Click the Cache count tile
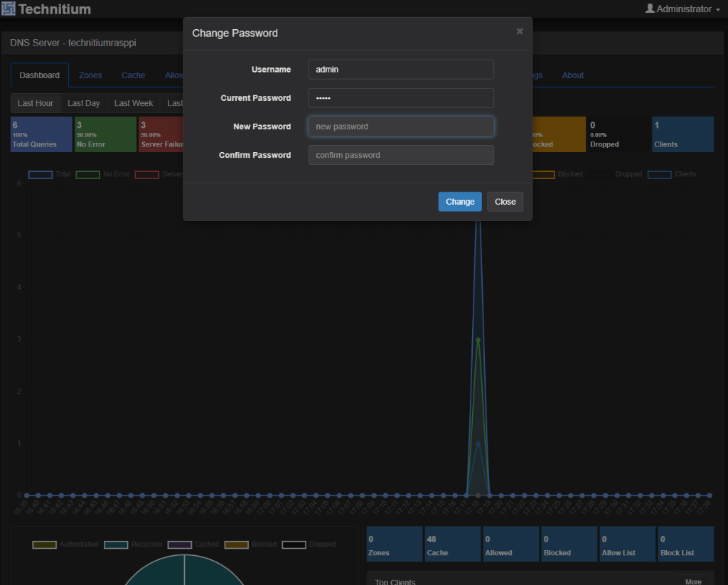This screenshot has width=728, height=585. [453, 544]
